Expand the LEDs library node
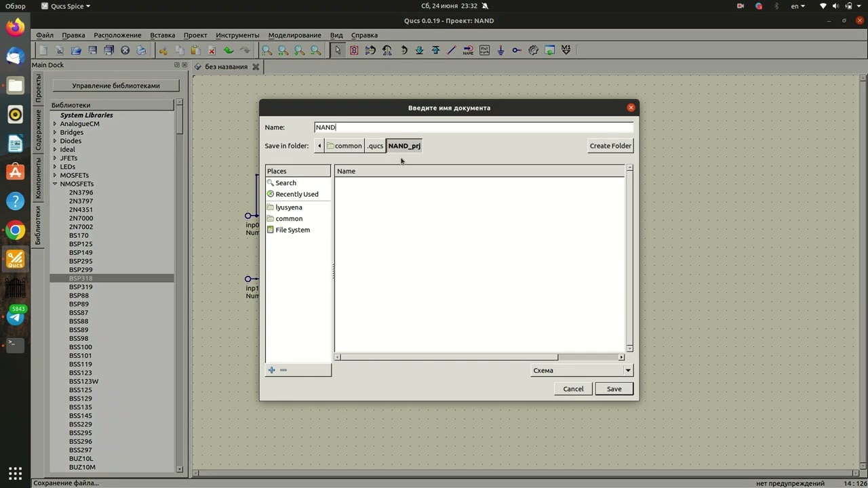868x488 pixels. coord(55,167)
